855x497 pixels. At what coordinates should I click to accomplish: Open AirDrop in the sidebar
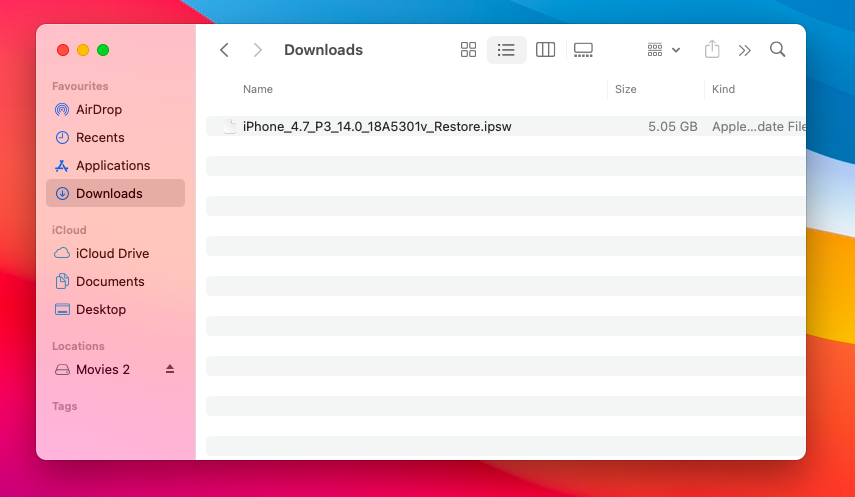115,110
